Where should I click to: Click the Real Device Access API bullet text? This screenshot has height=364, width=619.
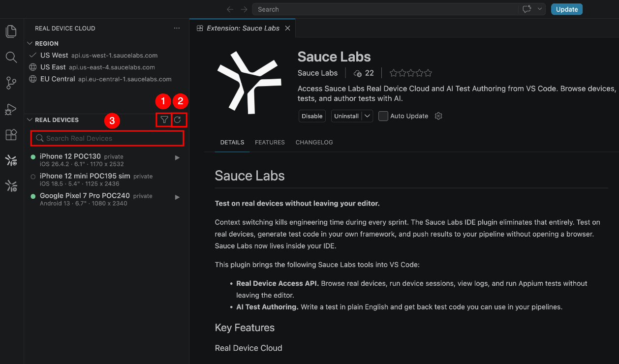pos(412,289)
